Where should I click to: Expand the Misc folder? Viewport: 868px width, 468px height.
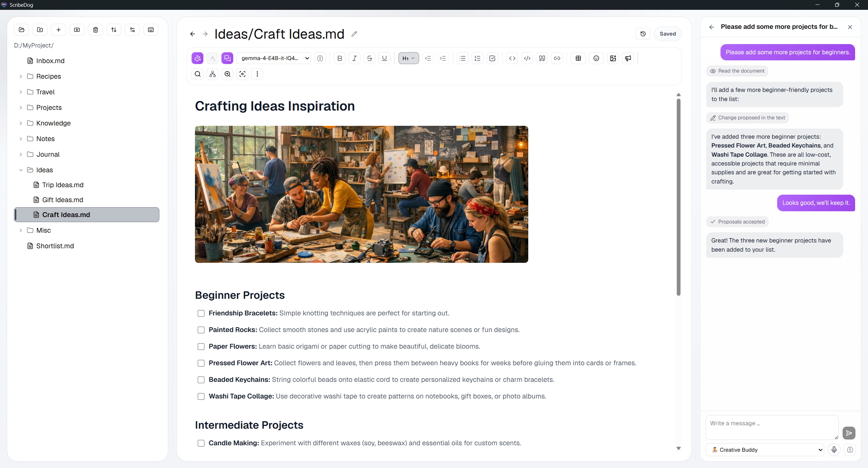(21, 230)
